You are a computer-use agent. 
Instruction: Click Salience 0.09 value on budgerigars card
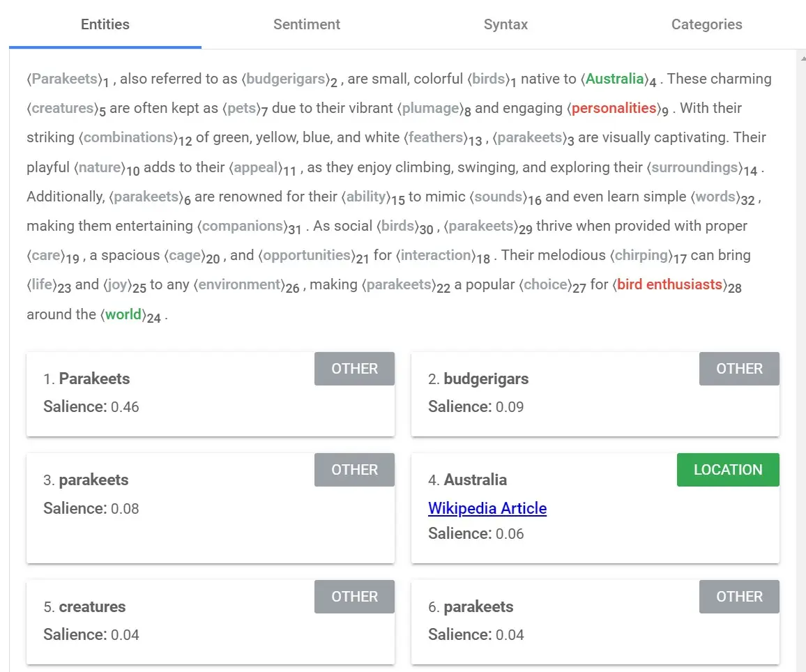point(509,407)
